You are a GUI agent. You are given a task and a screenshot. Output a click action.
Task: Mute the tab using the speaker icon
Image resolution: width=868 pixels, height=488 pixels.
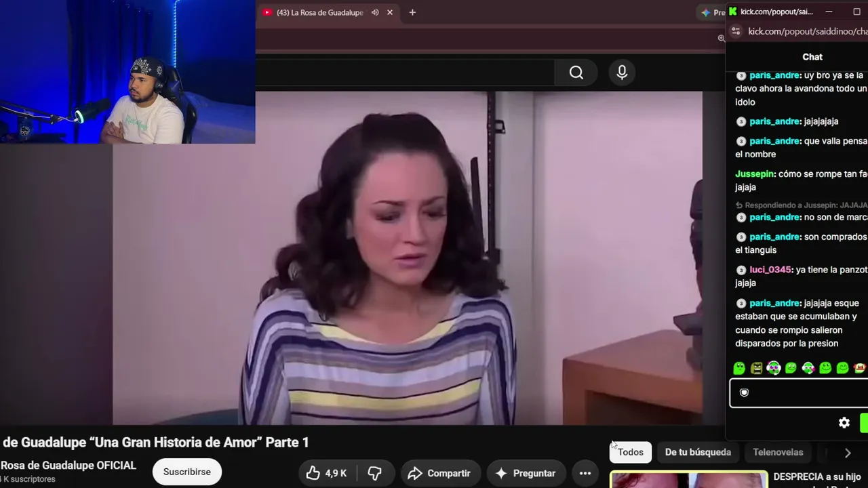[x=375, y=12]
